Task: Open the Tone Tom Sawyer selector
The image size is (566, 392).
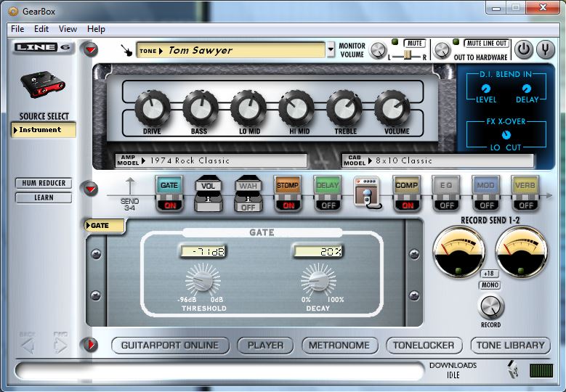Action: (x=230, y=50)
